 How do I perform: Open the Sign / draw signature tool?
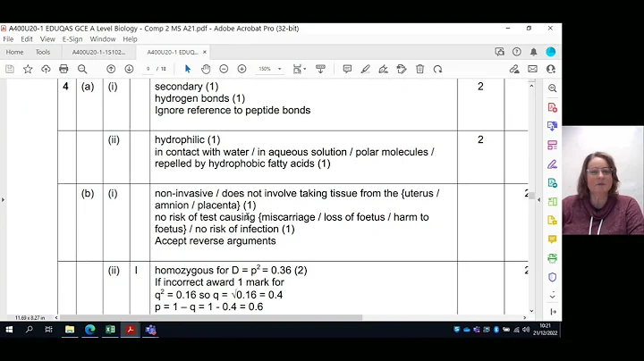(383, 69)
